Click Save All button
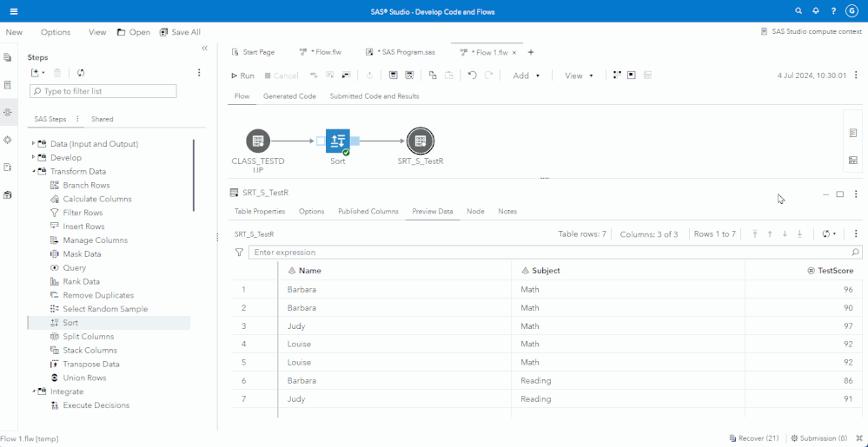Image resolution: width=868 pixels, height=447 pixels. pos(180,32)
